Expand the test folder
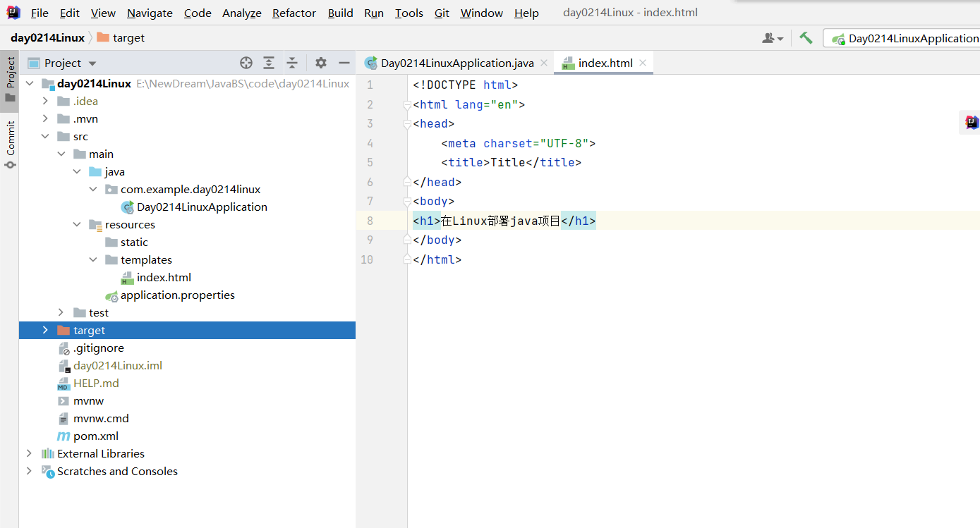This screenshot has width=980, height=528. [61, 312]
